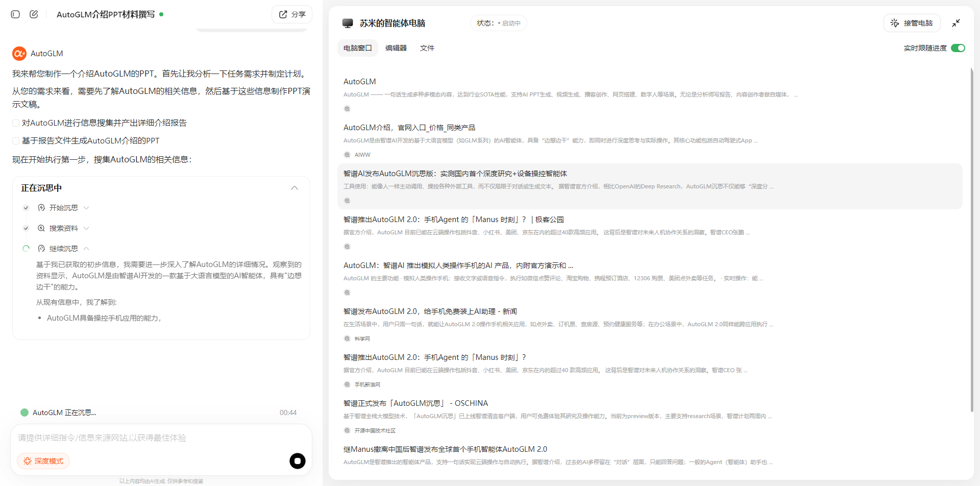Click the spark icon in 接管电脑 button

895,23
